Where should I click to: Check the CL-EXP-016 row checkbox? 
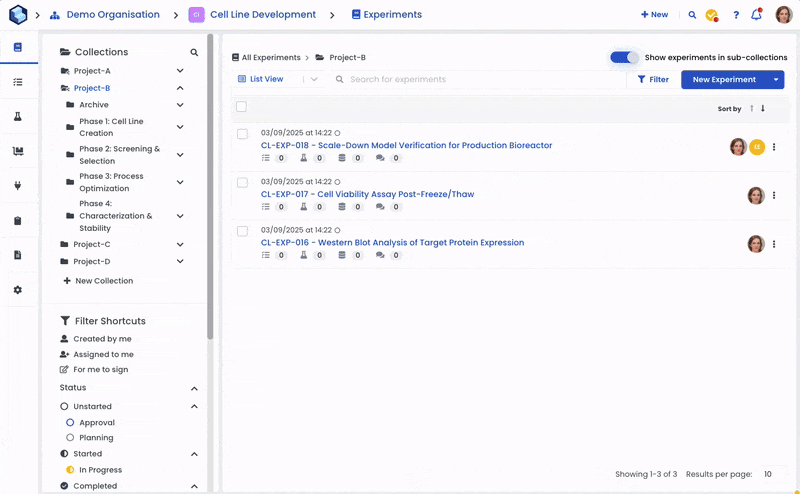[x=242, y=231]
